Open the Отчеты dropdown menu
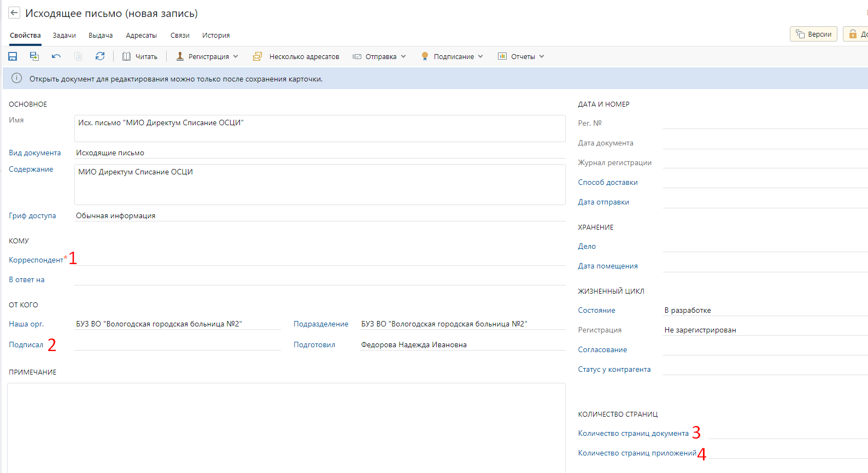Screen dimensions: 868x473 click(521, 56)
